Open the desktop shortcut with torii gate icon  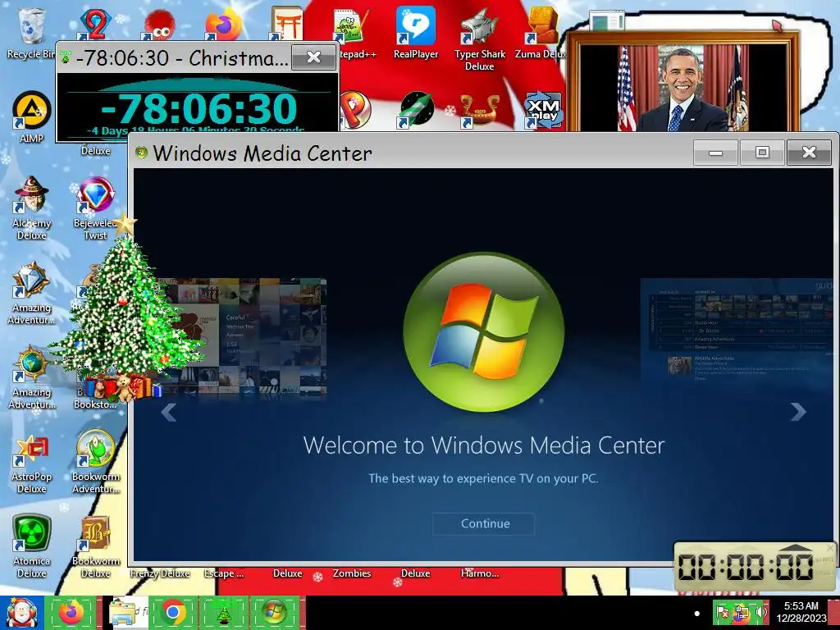click(286, 24)
